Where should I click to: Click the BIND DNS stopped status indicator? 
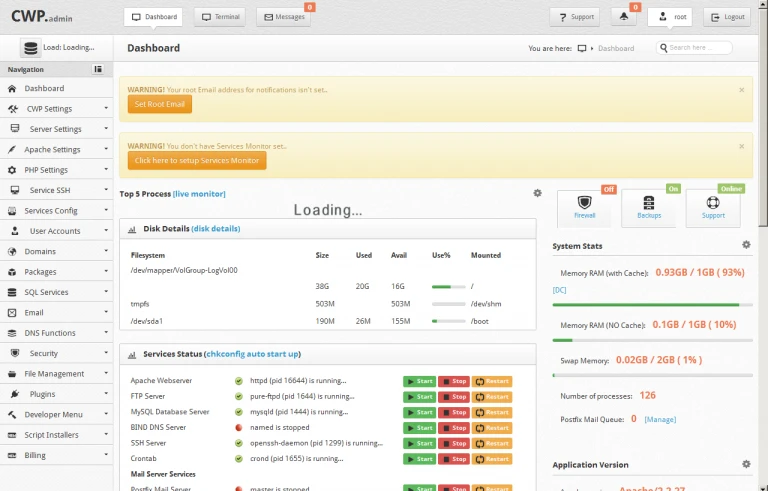[x=239, y=428]
